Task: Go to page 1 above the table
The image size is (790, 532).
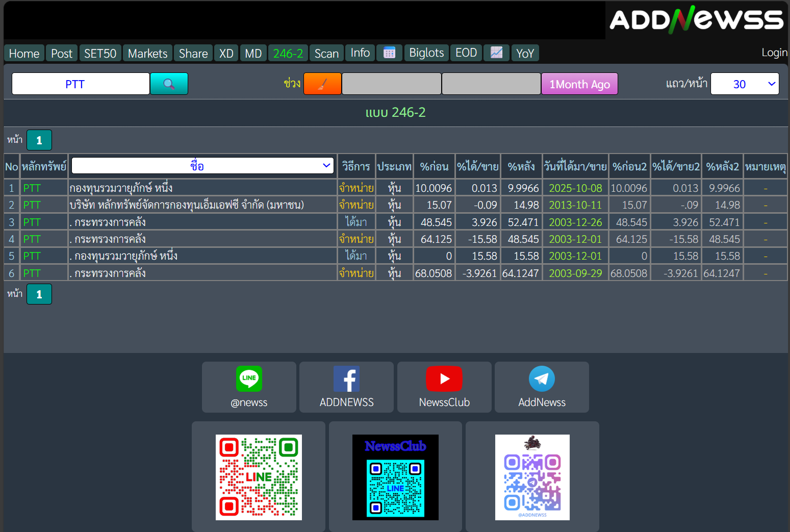Action: [x=39, y=140]
